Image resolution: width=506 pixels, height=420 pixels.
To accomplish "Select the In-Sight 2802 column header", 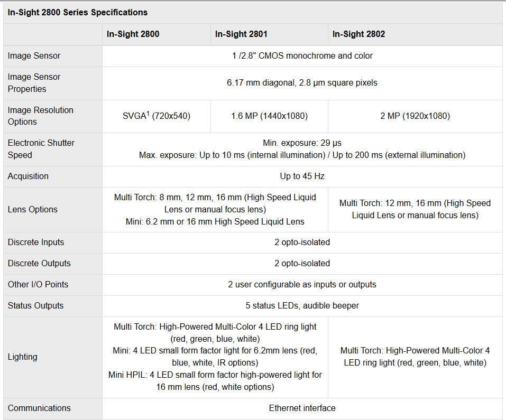I will 358,34.
